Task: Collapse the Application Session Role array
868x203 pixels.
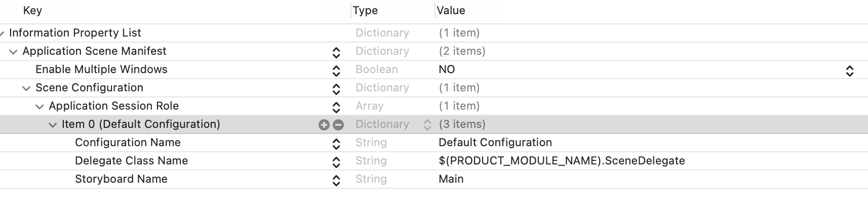Action: coord(40,107)
